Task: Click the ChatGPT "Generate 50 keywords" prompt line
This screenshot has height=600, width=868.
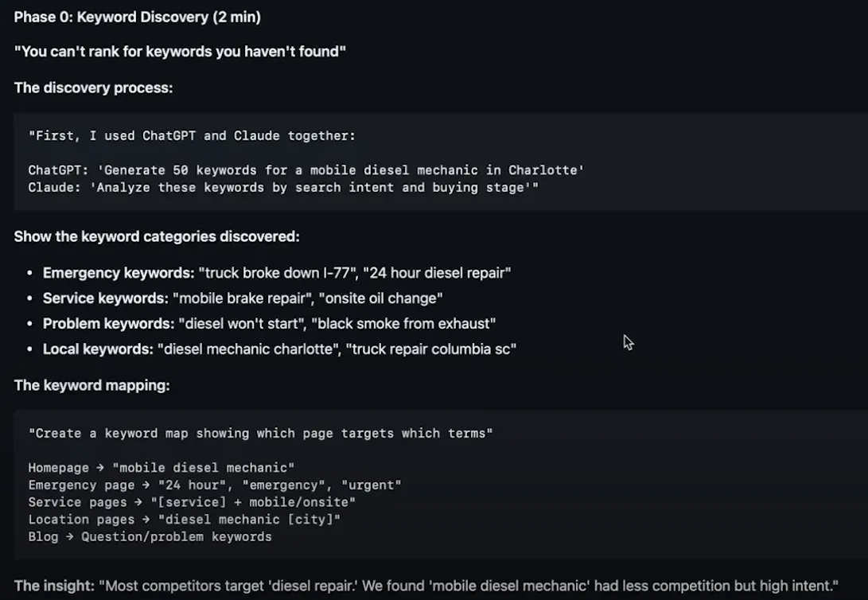Action: point(306,170)
